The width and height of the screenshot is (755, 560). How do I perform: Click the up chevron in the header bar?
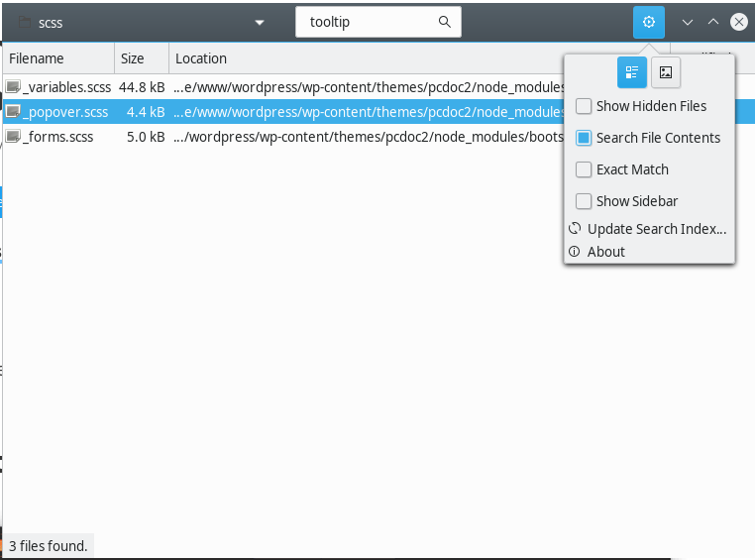(x=713, y=22)
